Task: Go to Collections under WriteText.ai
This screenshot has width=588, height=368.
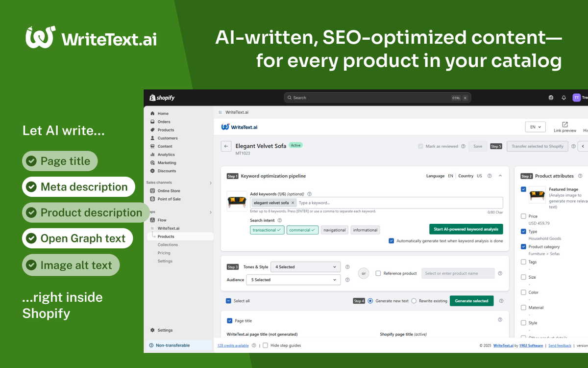Action: pos(168,245)
